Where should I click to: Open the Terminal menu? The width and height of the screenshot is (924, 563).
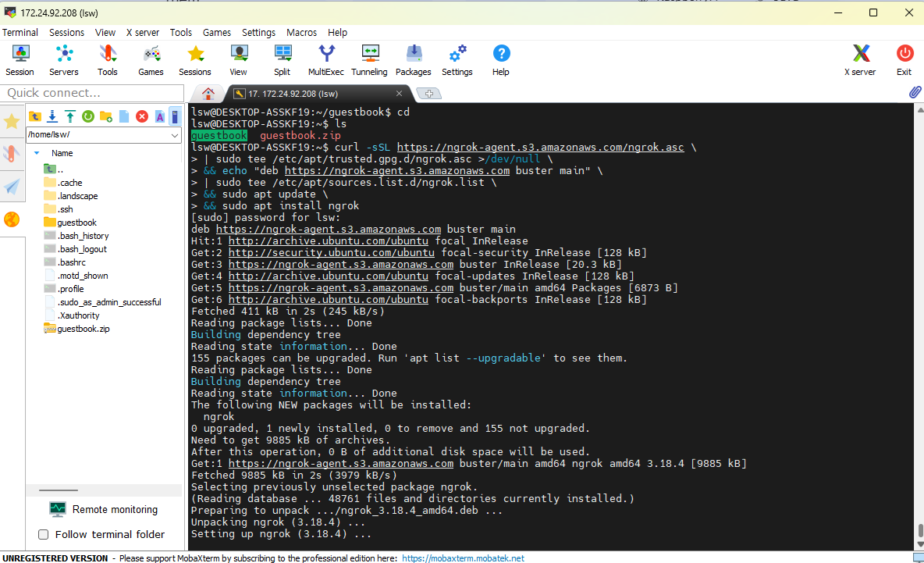pos(20,33)
